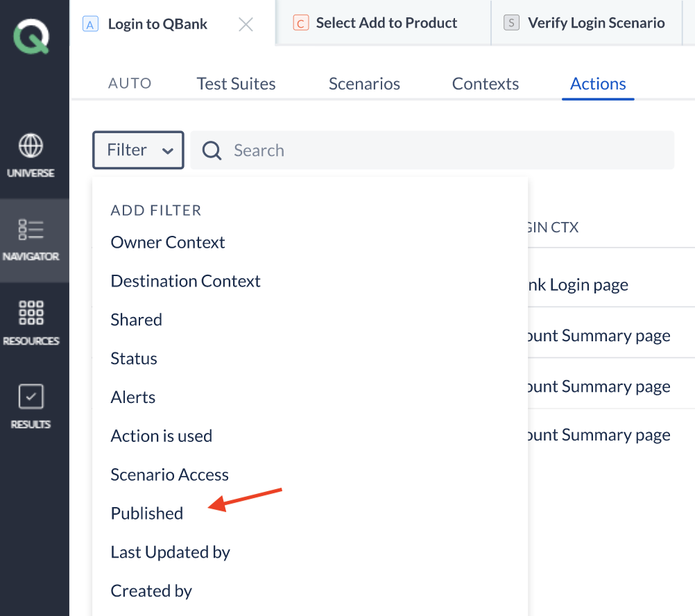The width and height of the screenshot is (695, 616).
Task: Choose the Scenario Access filter
Action: click(x=169, y=474)
